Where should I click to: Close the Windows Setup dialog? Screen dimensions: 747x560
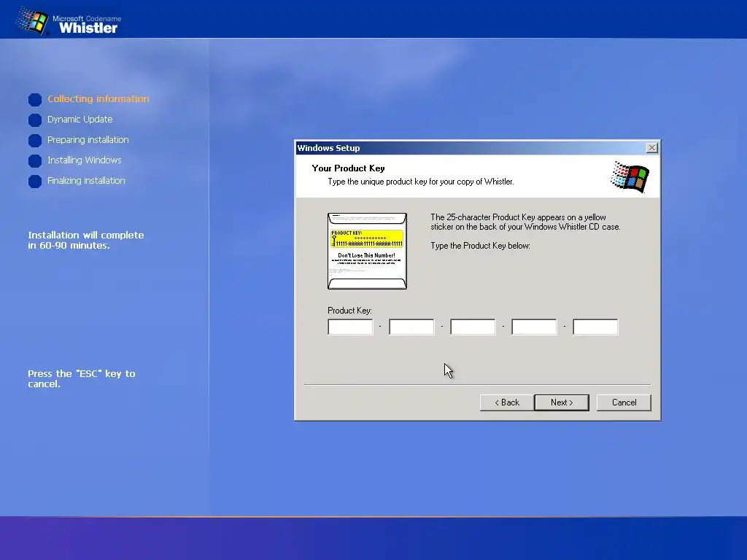point(651,147)
